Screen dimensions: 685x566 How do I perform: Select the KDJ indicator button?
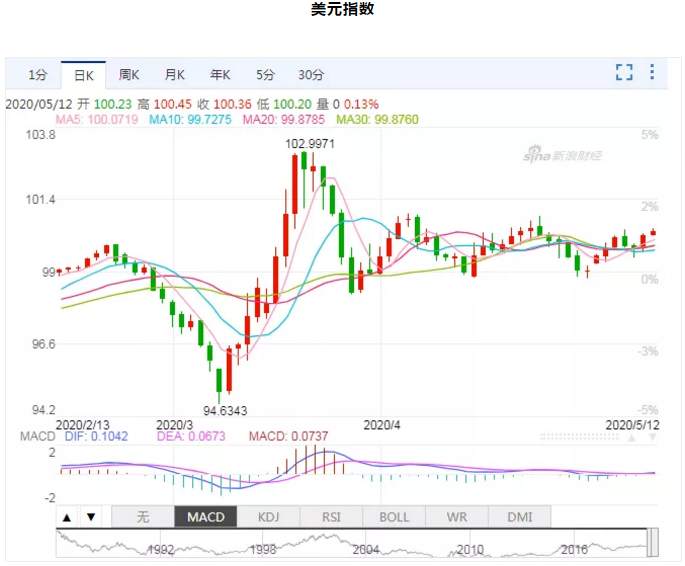point(268,517)
